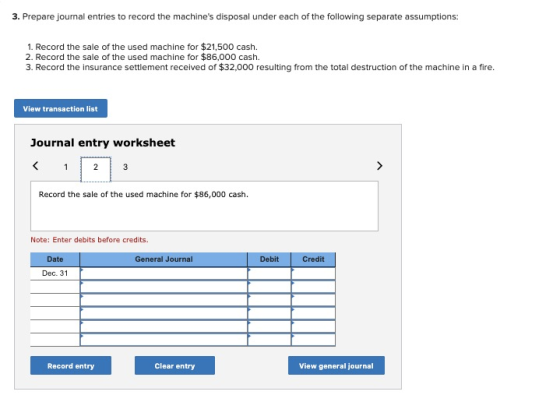This screenshot has height=395, width=560.
Task: Click the second row Debit cell
Action: pyautogui.click(x=269, y=287)
